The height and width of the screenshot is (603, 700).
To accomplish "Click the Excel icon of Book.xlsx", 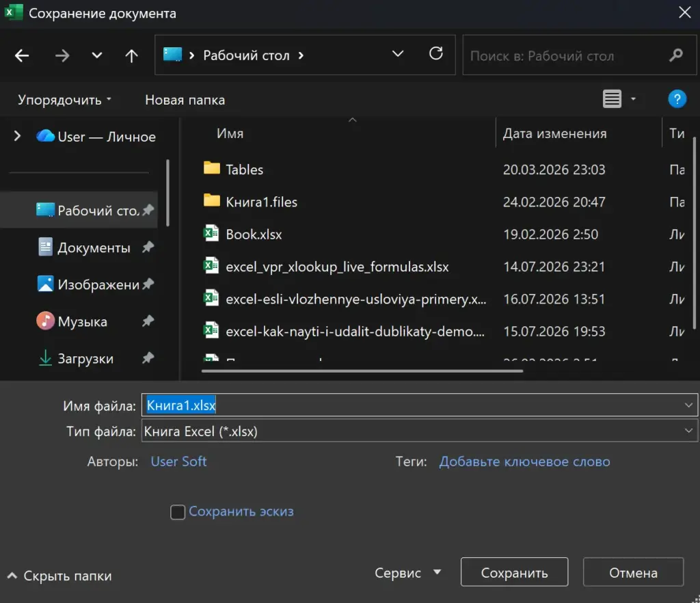I will tap(211, 233).
